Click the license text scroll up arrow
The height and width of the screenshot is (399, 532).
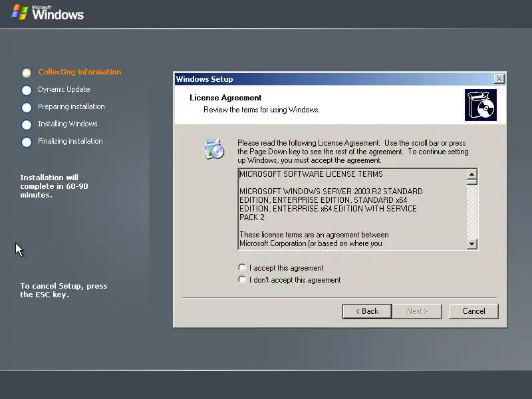(x=471, y=174)
